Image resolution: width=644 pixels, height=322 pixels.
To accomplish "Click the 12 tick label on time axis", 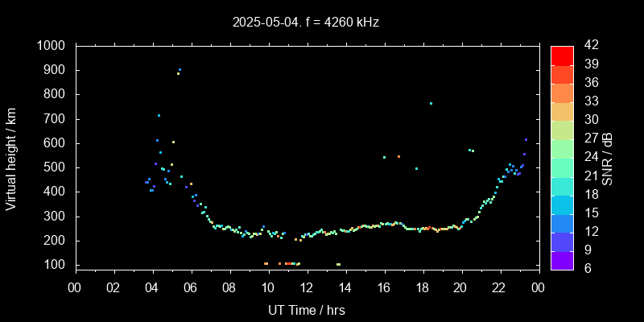I will (306, 287).
